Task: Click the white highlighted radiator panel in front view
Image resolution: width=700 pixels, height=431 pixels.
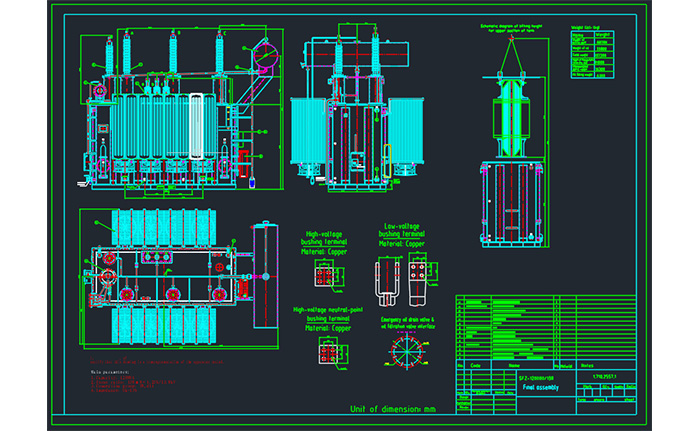Action: click(196, 122)
